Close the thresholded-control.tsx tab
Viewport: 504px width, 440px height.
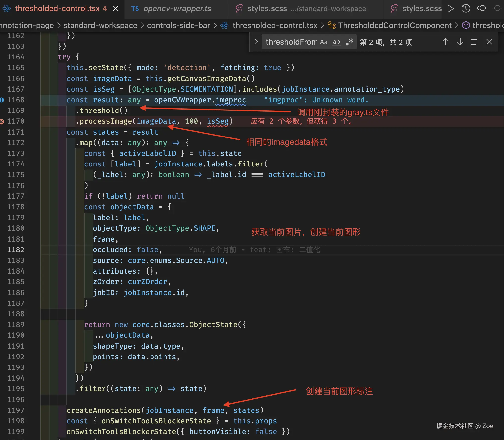point(116,9)
